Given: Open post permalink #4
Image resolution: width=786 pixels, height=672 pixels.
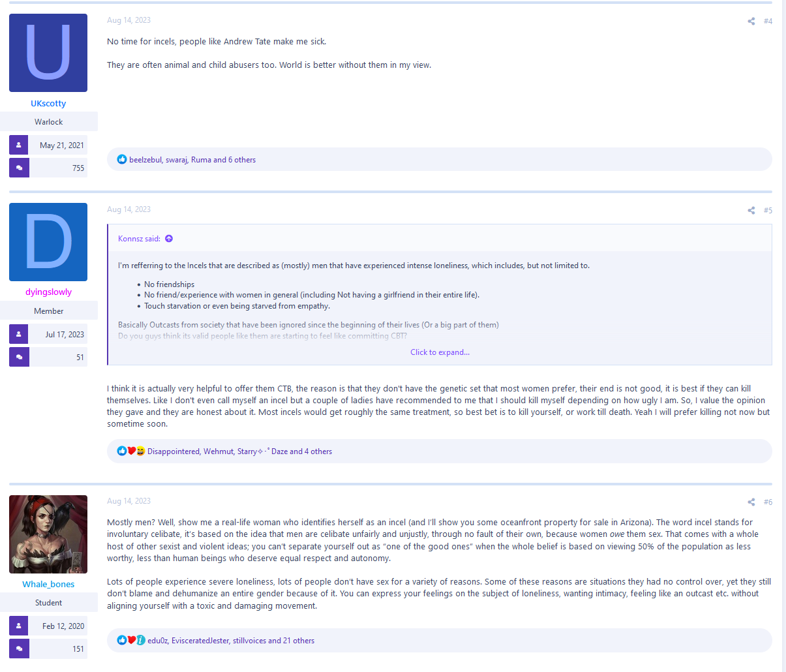Looking at the screenshot, I should [x=768, y=22].
